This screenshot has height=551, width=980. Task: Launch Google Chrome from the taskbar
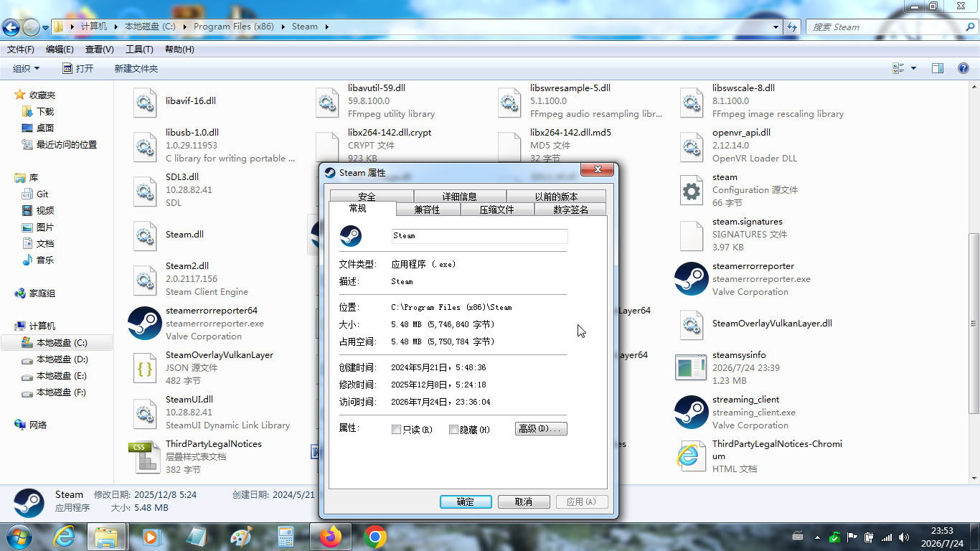374,537
